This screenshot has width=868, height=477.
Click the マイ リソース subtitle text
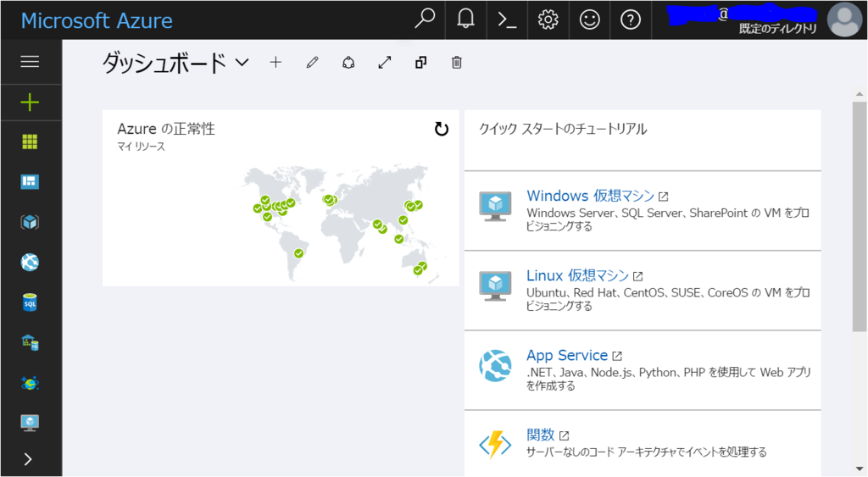tap(141, 147)
